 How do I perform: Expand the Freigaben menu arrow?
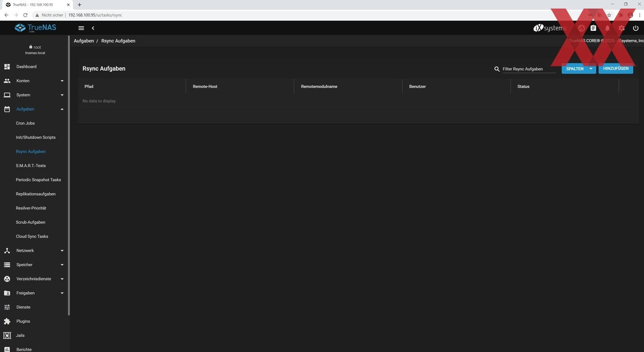(x=62, y=293)
